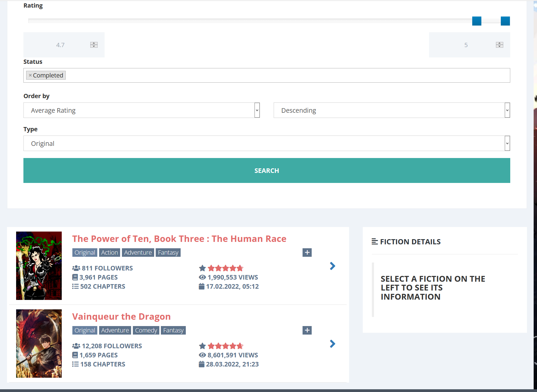The width and height of the screenshot is (537, 392).
Task: Click the star rating of The Power of Ten
Action: click(225, 268)
